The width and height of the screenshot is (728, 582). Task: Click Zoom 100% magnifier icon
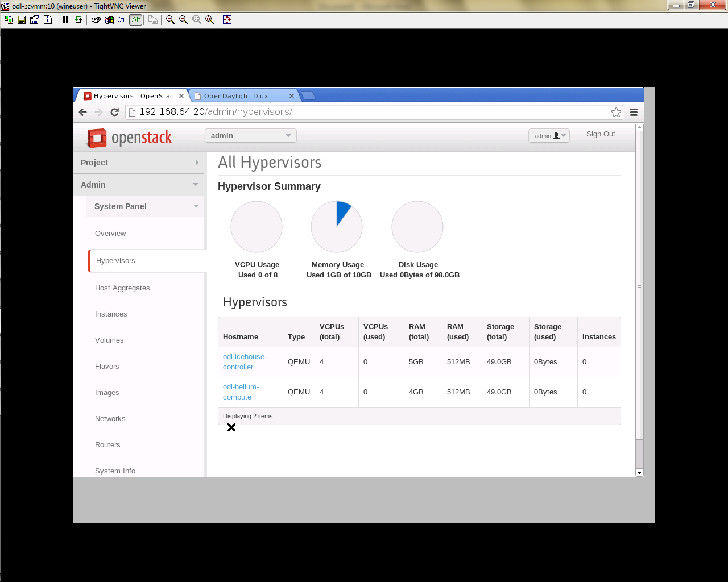click(x=197, y=19)
